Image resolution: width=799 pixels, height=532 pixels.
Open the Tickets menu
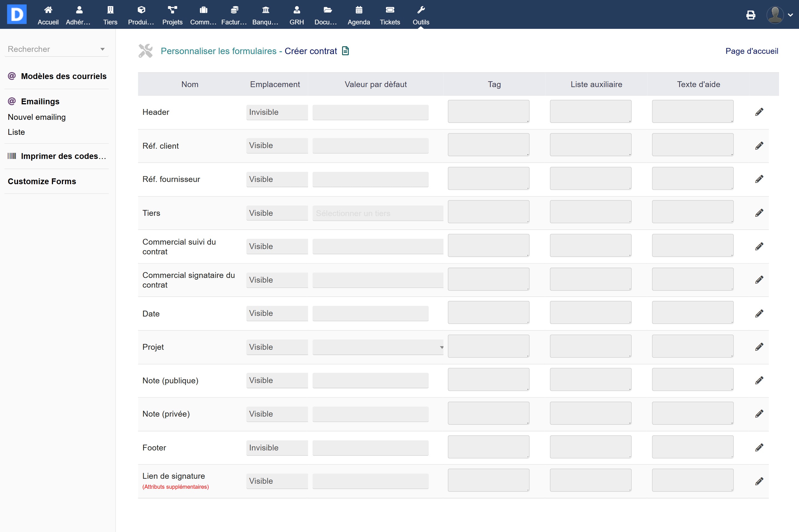pyautogui.click(x=390, y=15)
